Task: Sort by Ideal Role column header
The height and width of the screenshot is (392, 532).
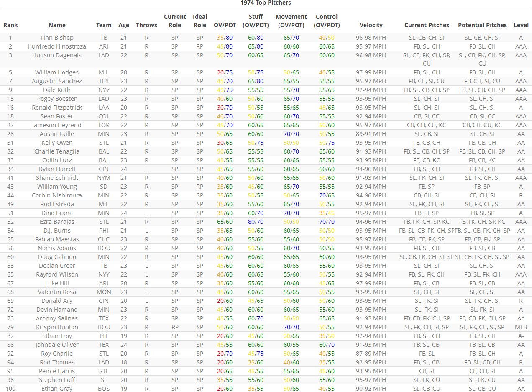Action: click(200, 21)
